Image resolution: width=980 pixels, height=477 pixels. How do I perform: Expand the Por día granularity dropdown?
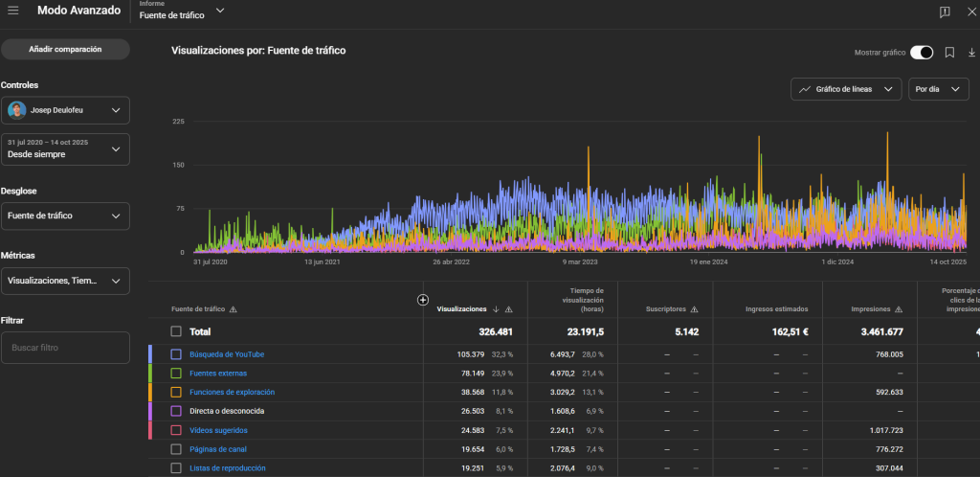click(938, 89)
